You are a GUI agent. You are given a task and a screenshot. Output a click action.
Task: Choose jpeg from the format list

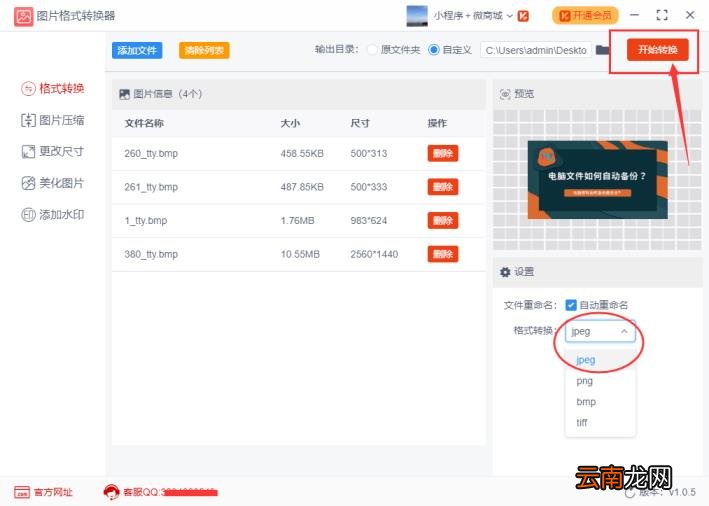[600, 360]
